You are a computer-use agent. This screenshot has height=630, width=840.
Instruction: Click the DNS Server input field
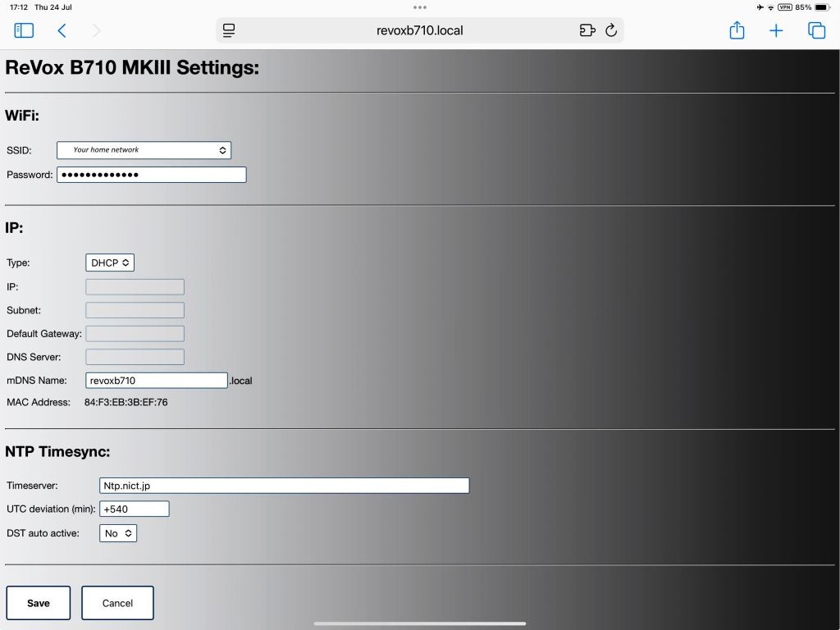[135, 357]
